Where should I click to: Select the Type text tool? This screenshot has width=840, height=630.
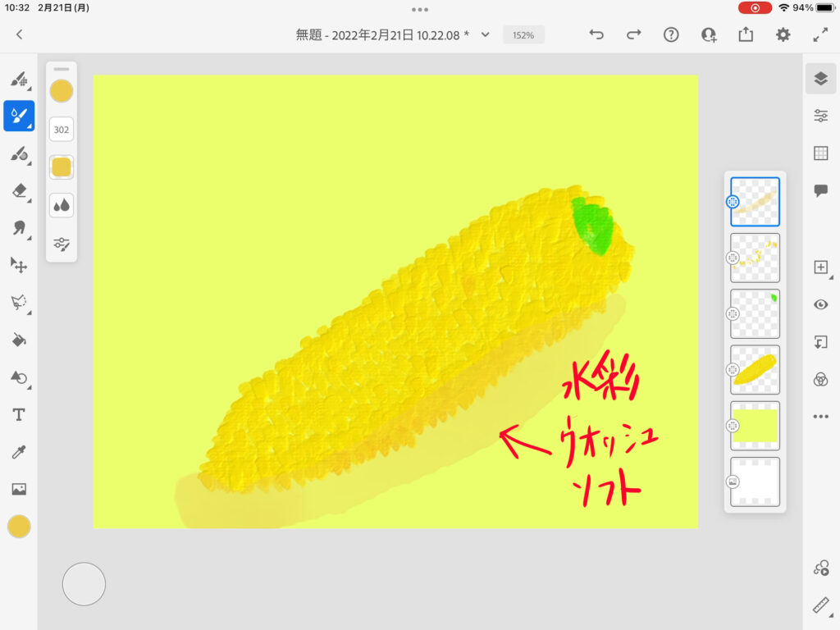pos(18,415)
